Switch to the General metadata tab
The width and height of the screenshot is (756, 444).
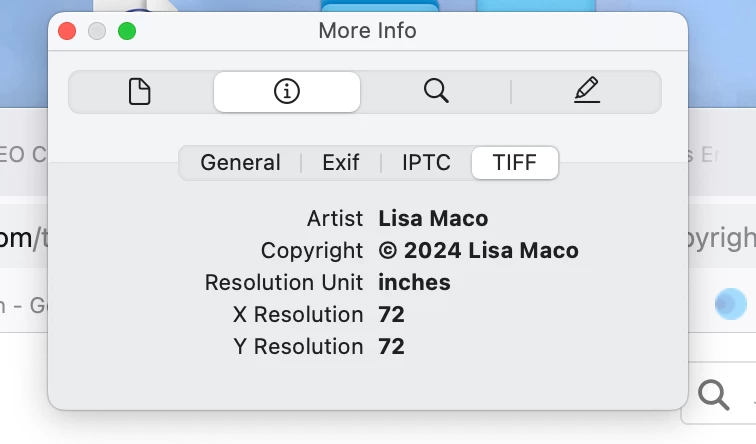[240, 162]
